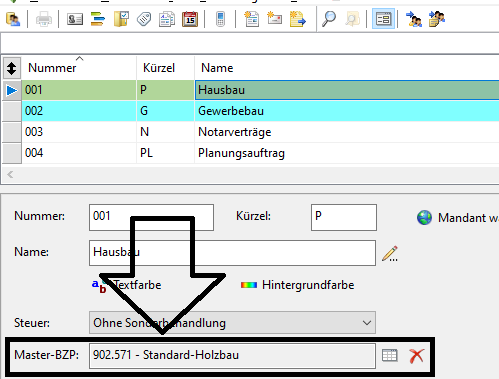The image size is (499, 379).
Task: Click the up-down arrow grid selector
Action: tap(12, 68)
